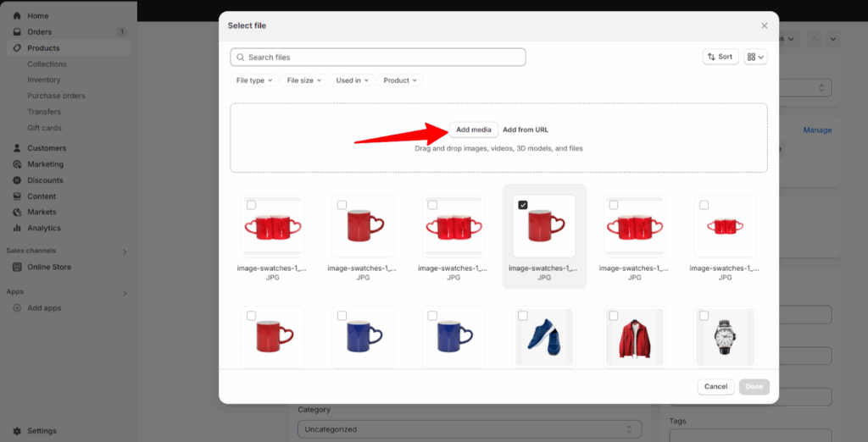
Task: Select the wristwatch image checkbox
Action: click(x=704, y=316)
